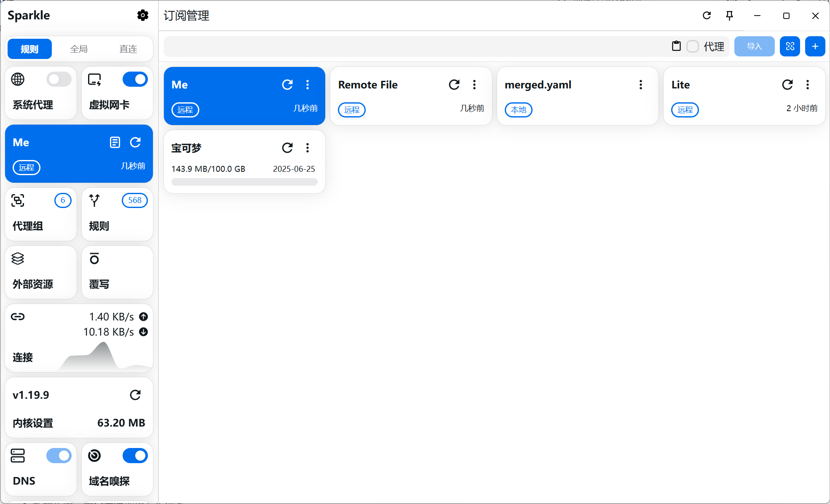Screen dimensions: 830x504
Task: Open more options menu for merged.yaml
Action: pos(641,85)
